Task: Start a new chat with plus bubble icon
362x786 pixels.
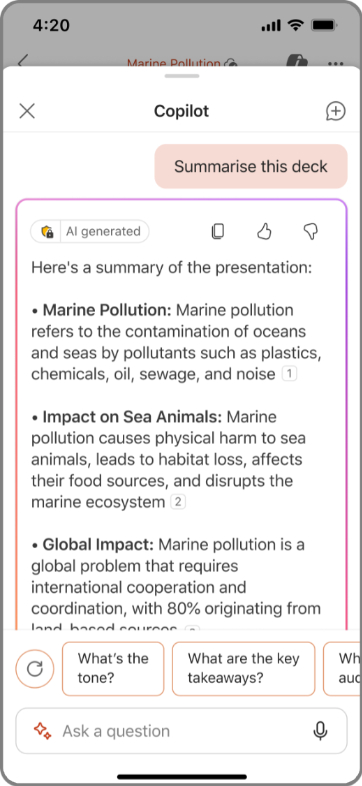Action: coord(335,111)
